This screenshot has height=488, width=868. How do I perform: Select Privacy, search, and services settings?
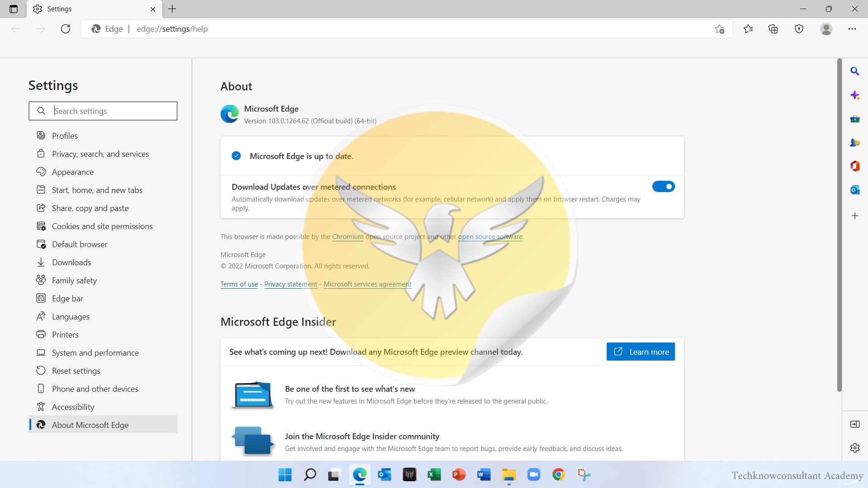click(x=100, y=154)
